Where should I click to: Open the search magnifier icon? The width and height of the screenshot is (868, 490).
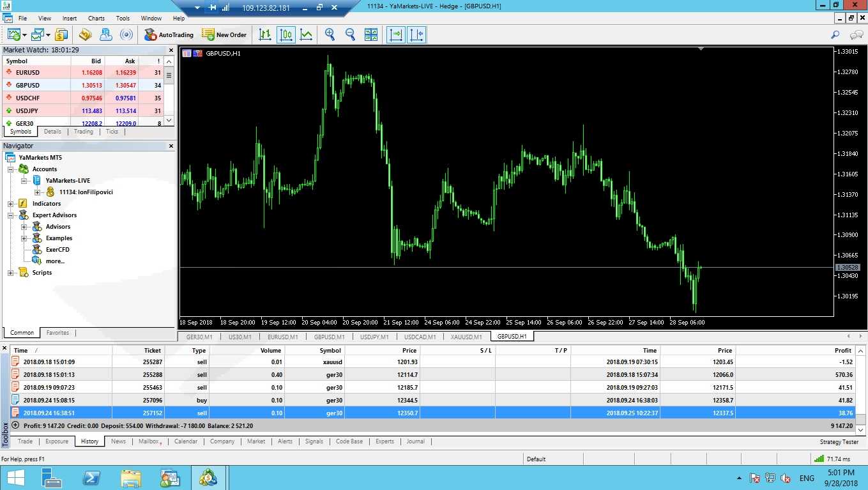[835, 34]
